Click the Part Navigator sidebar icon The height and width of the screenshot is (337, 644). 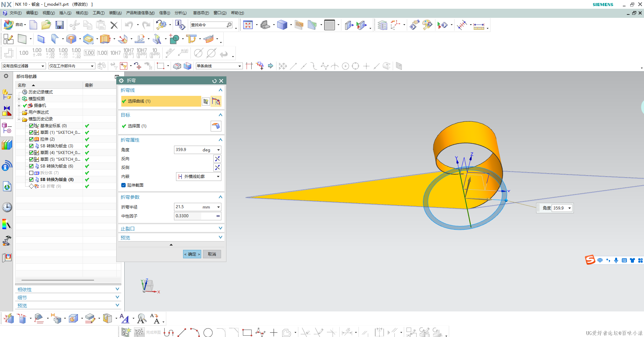[x=7, y=128]
